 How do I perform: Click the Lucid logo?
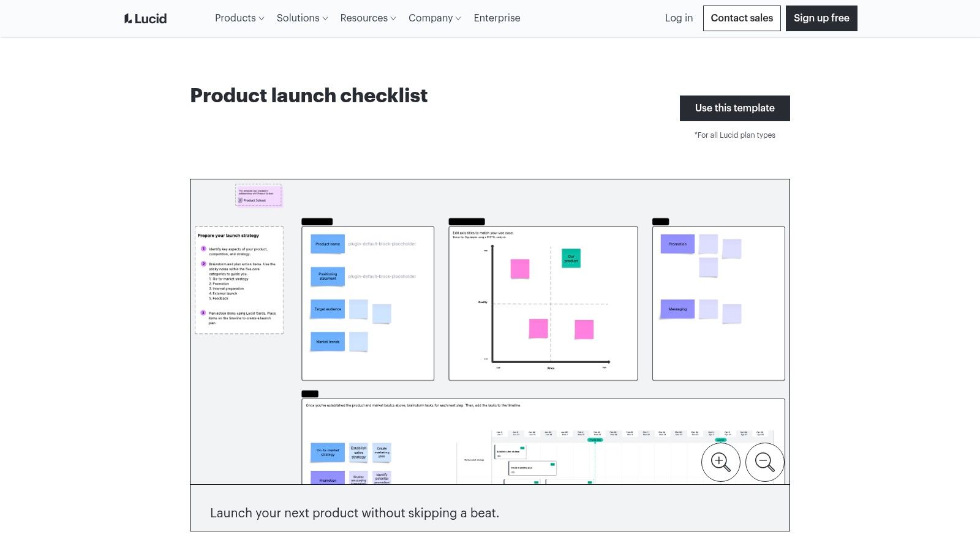[145, 18]
